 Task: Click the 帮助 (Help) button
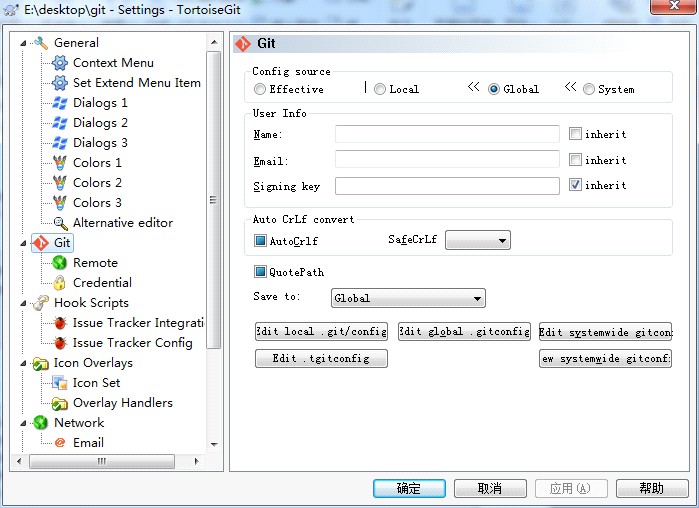[x=652, y=489]
